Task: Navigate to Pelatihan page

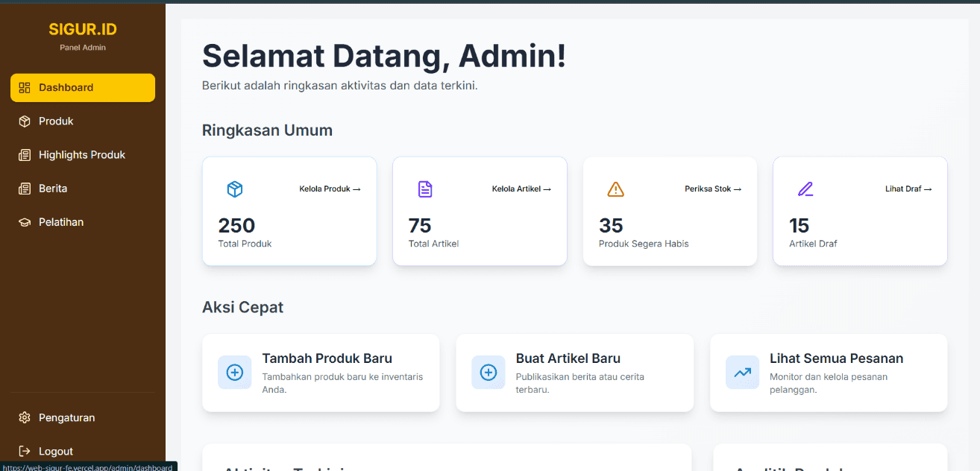Action: 83,222
